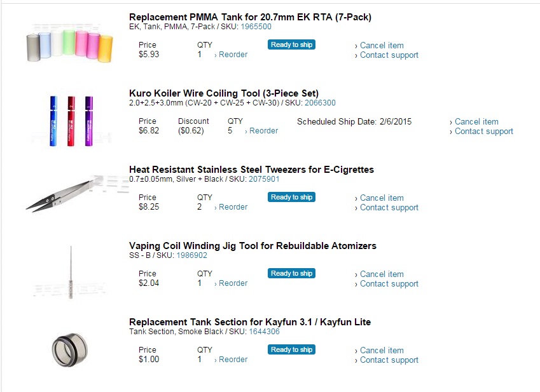Reorder the Kayfun tank section
Viewport: 540px width, 392px height.
click(233, 360)
